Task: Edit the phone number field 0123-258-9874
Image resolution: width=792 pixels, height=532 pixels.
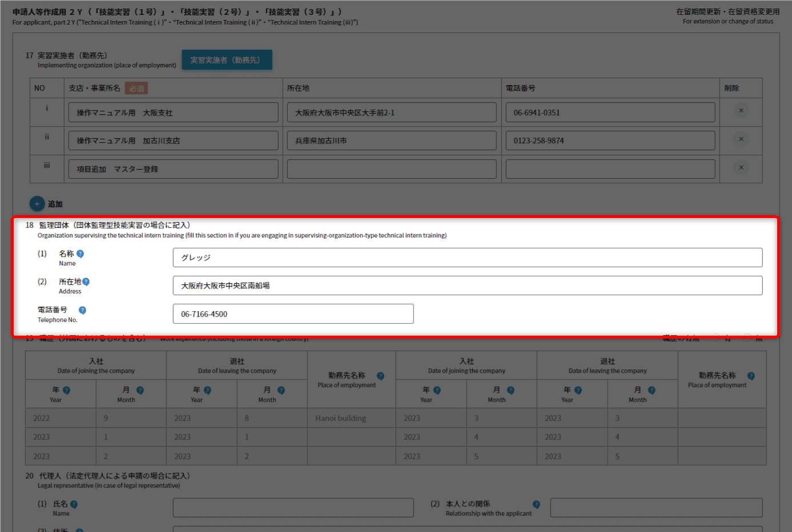Action: point(610,140)
